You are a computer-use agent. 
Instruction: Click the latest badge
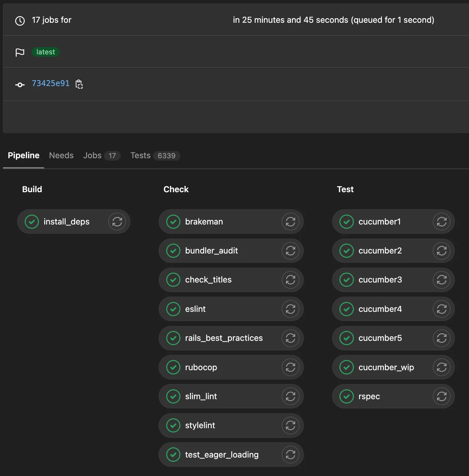coord(46,52)
